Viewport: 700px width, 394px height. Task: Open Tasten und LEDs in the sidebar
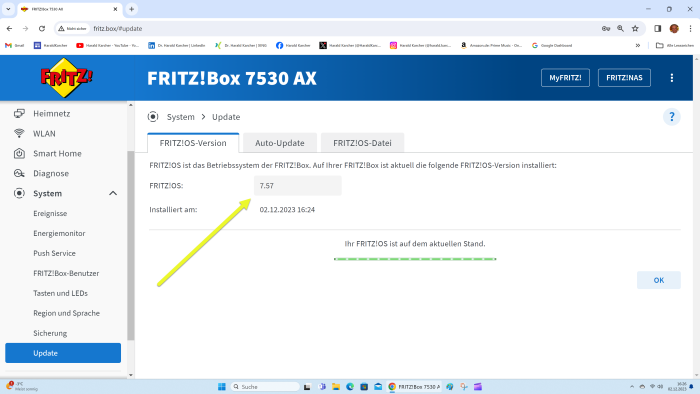[x=60, y=293]
